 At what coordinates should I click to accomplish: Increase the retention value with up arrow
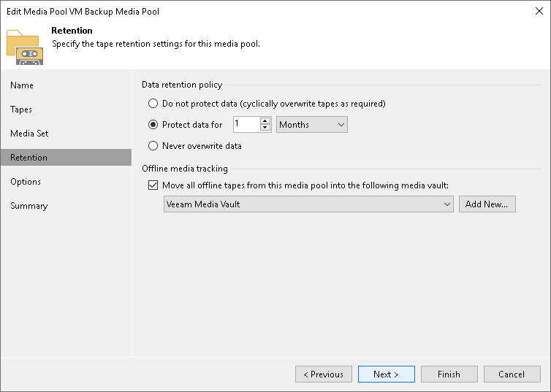click(265, 120)
